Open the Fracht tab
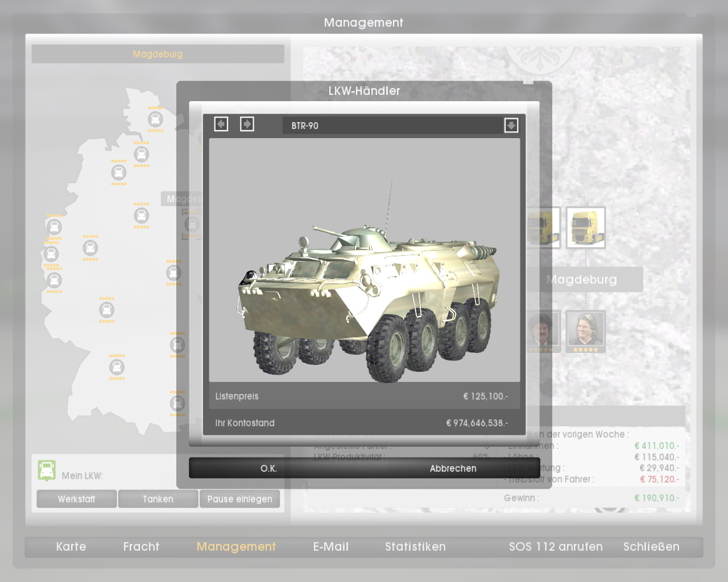 click(x=141, y=547)
